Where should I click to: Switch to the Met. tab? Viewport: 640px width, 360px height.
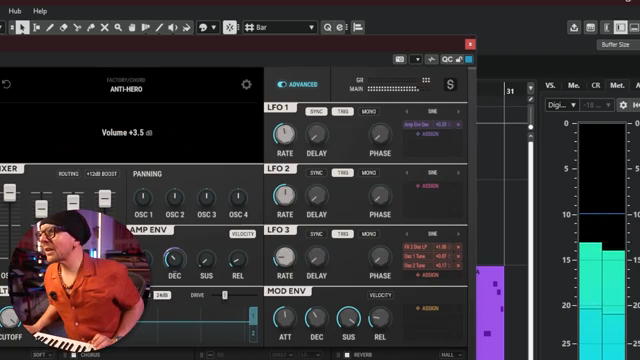(617, 85)
